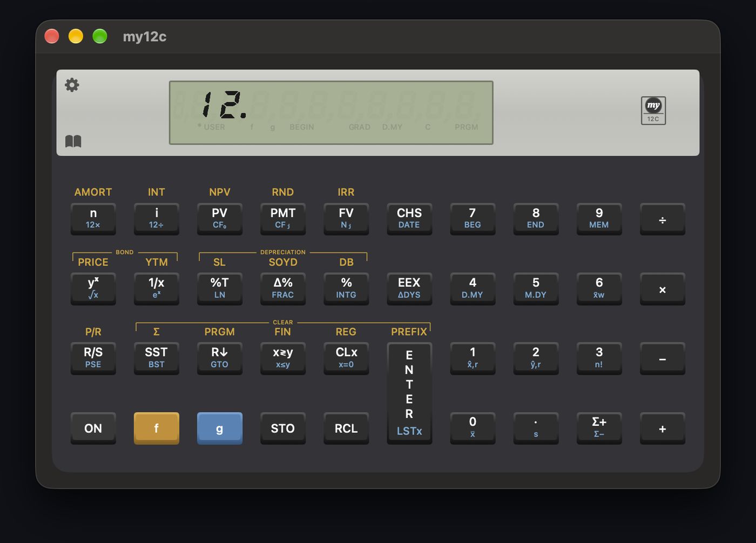
Task: Click the SST single step key
Action: [x=157, y=358]
